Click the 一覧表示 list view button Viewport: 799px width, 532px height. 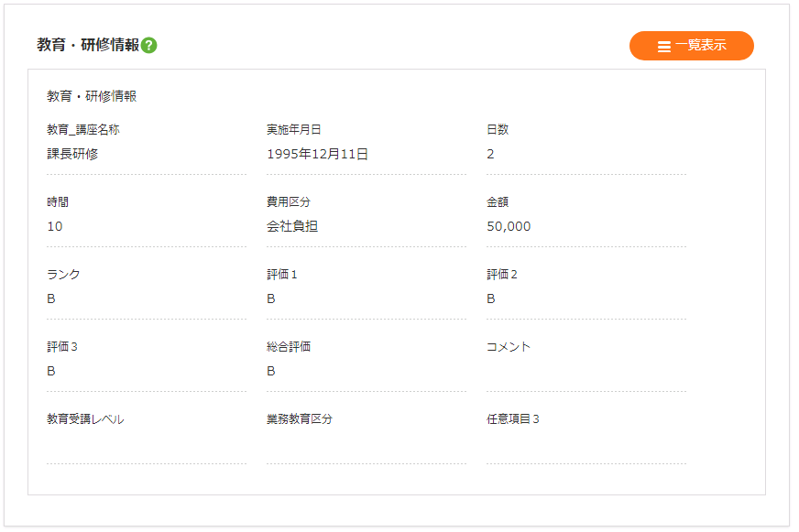(692, 46)
